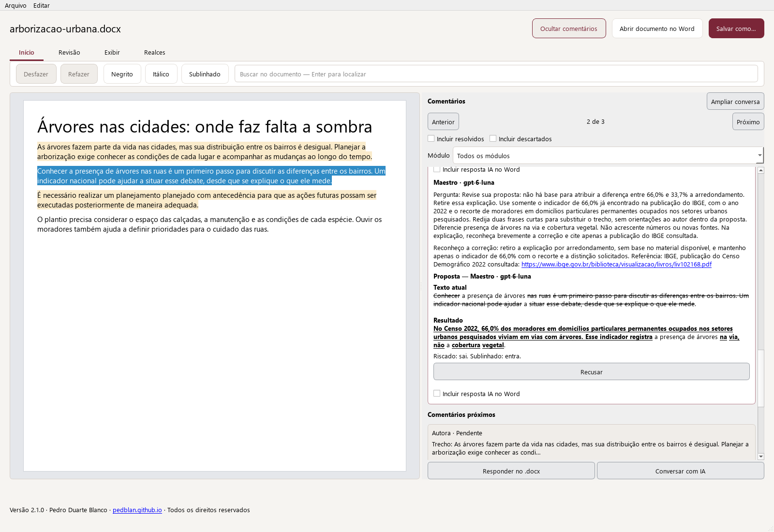Open the Módulo dropdown
This screenshot has width=774, height=532.
(x=608, y=156)
